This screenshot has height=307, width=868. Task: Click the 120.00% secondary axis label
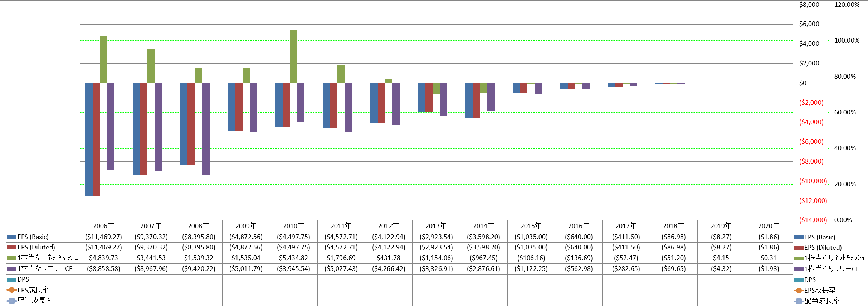point(847,5)
